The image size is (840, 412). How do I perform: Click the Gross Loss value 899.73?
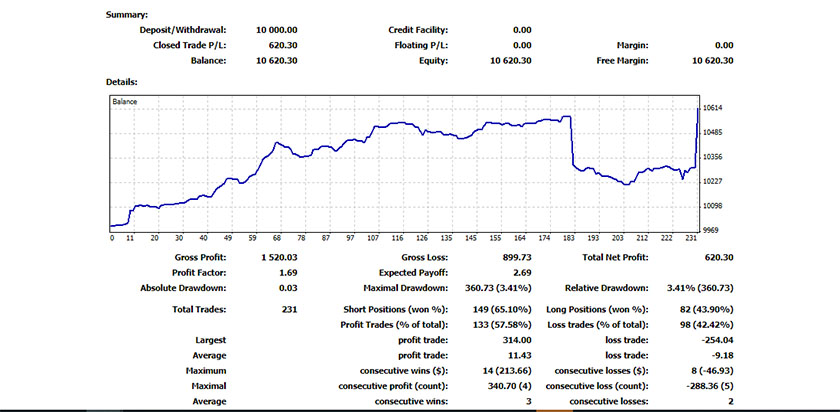coord(514,257)
